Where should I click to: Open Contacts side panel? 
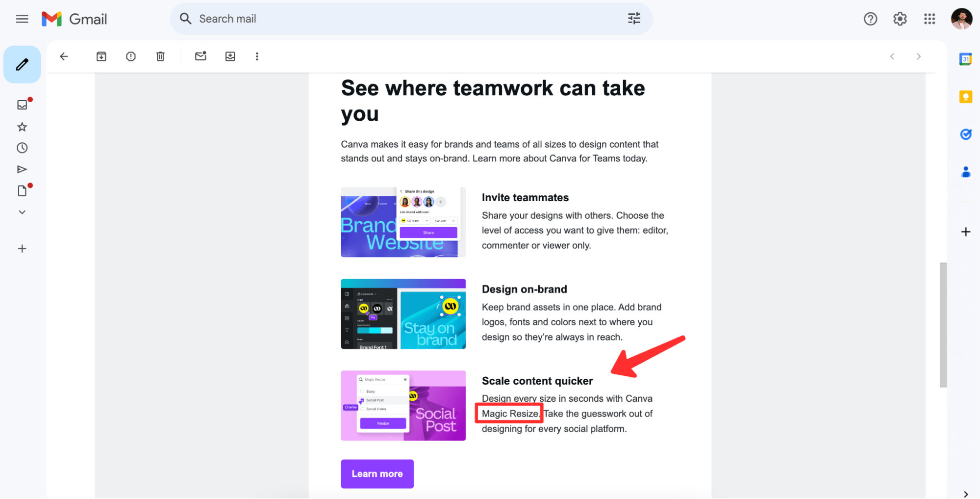click(x=965, y=172)
